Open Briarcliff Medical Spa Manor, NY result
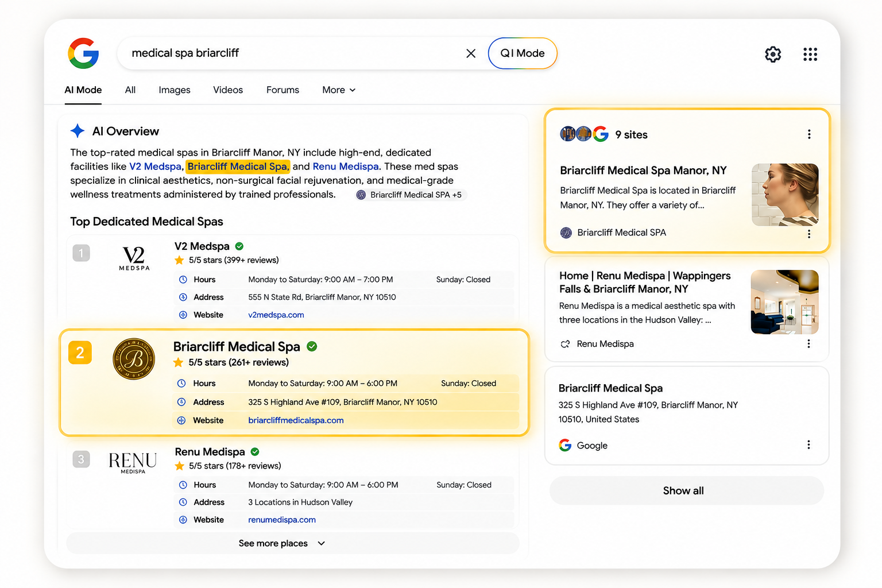This screenshot has height=588, width=882. (x=643, y=171)
